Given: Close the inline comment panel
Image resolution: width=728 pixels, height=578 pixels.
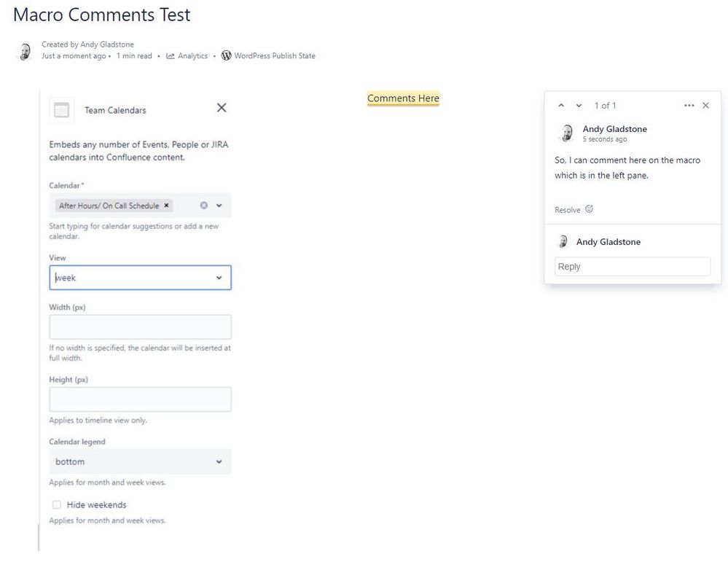Looking at the screenshot, I should click(705, 106).
